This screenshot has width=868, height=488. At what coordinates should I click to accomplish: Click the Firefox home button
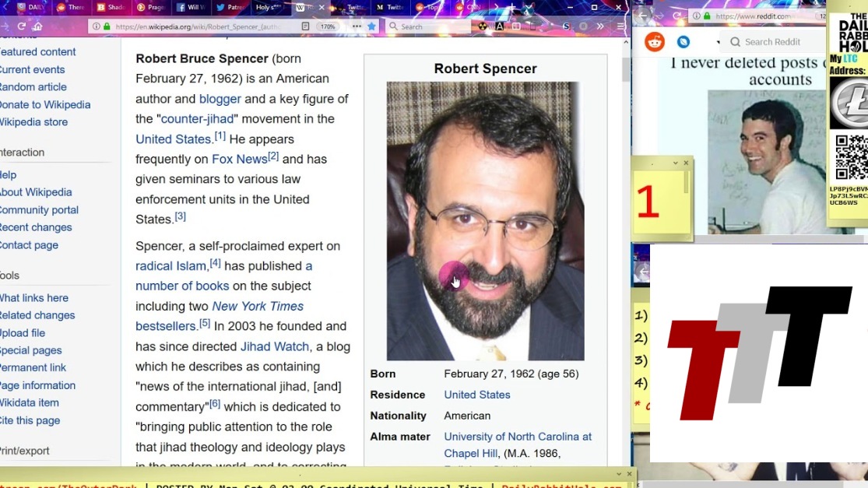(37, 26)
